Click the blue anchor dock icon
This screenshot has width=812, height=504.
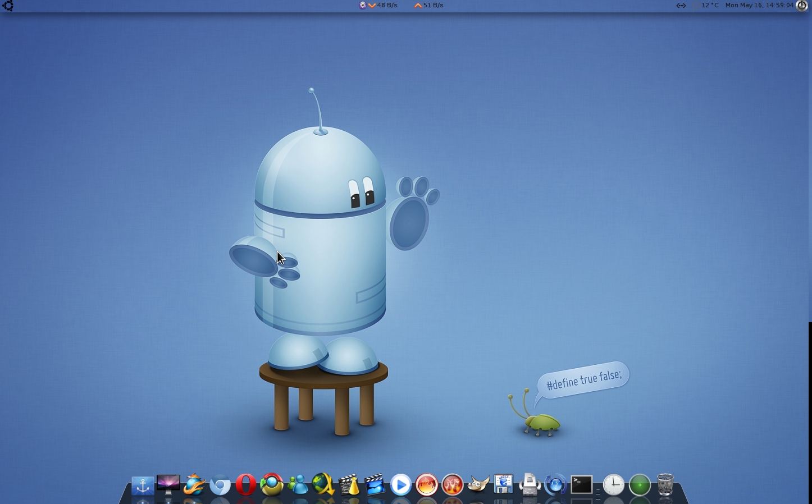coord(143,485)
